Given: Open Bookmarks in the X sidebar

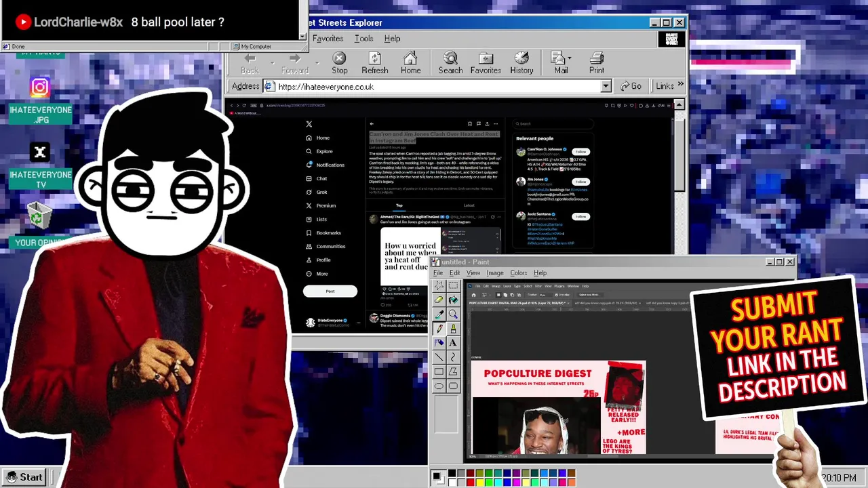Looking at the screenshot, I should click(323, 232).
